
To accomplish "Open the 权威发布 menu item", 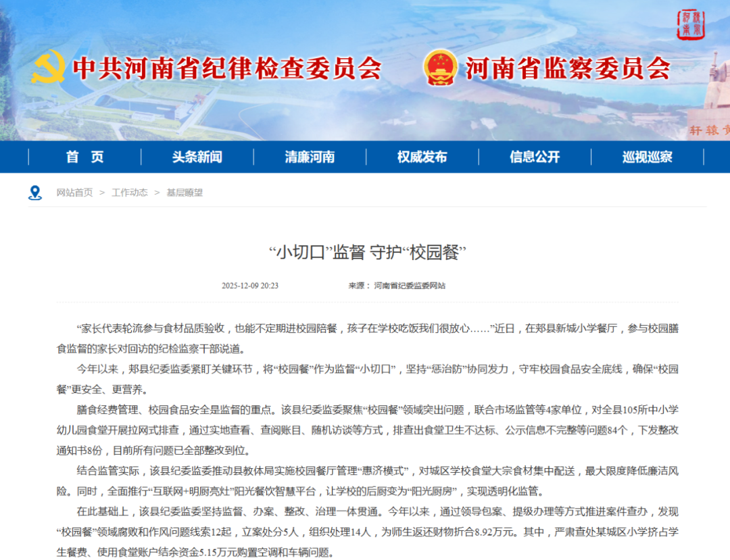I will coord(422,157).
